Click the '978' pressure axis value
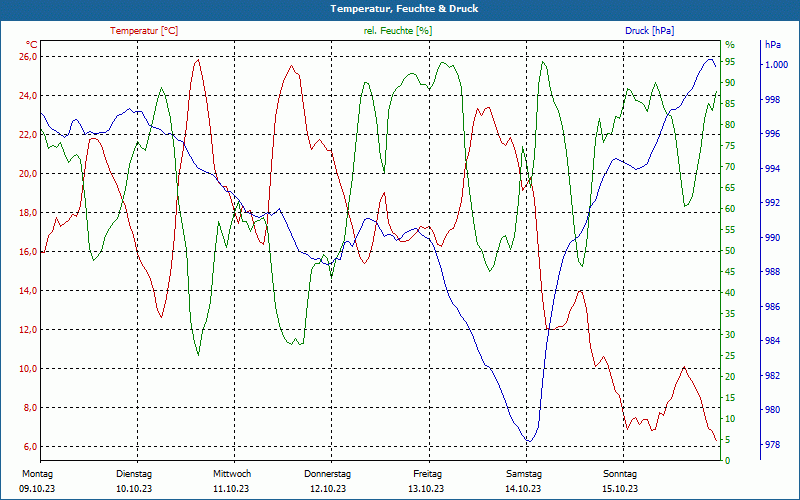The width and height of the screenshot is (800, 500). tap(773, 445)
